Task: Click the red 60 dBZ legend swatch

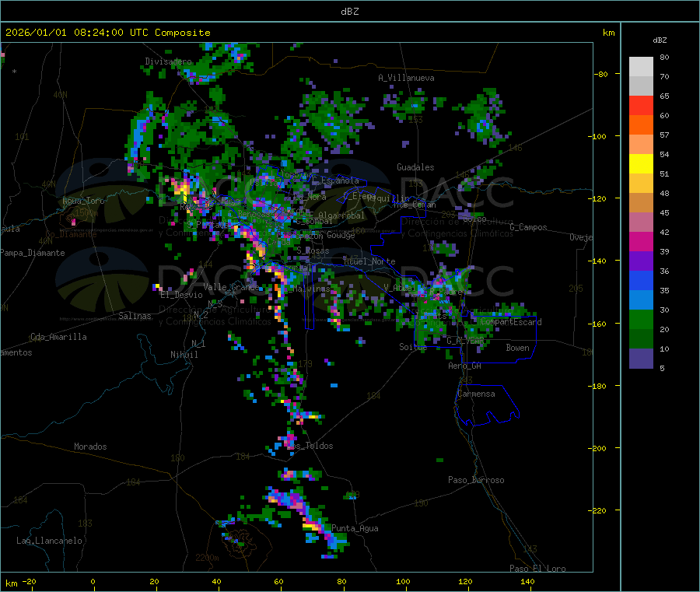Action: (x=641, y=105)
